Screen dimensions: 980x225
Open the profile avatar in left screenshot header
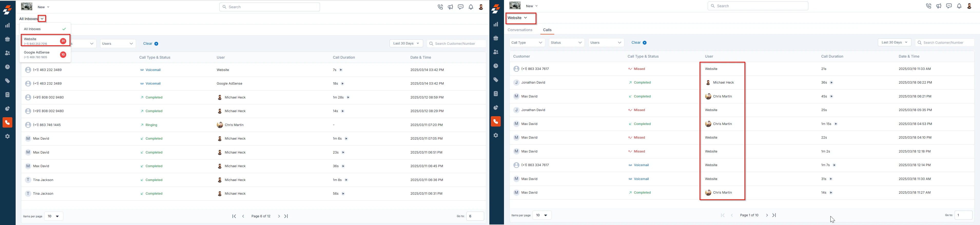481,7
